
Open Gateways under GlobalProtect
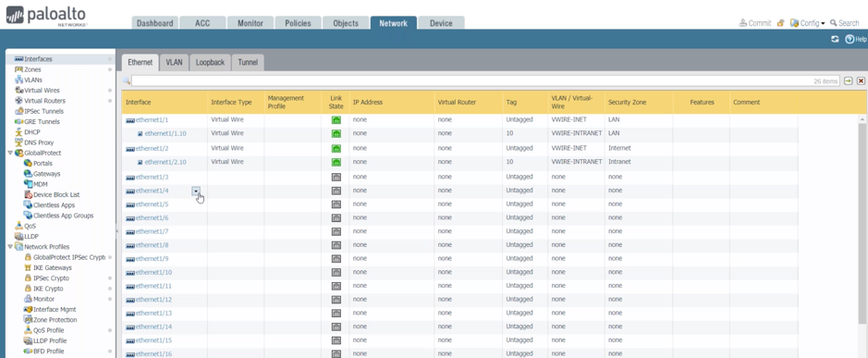(46, 174)
